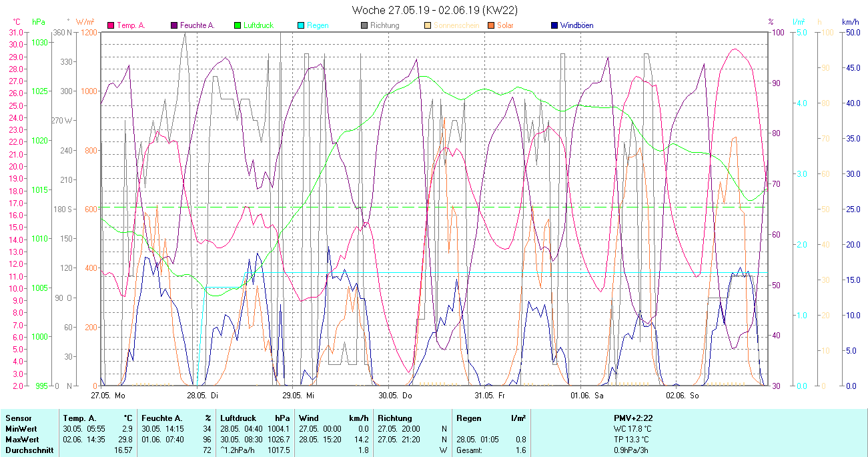Click the '270 W' wind direction tick

[x=63, y=121]
